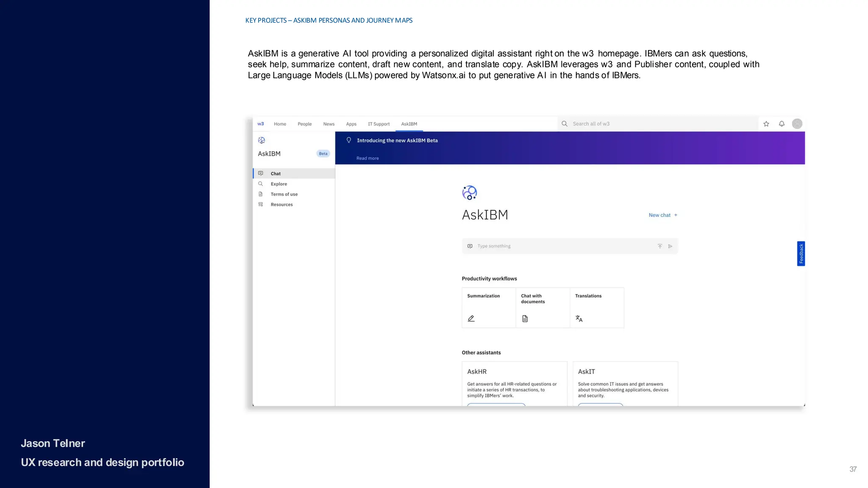Screen dimensions: 868x488
Task: Click the send message arrow icon
Action: (x=670, y=246)
